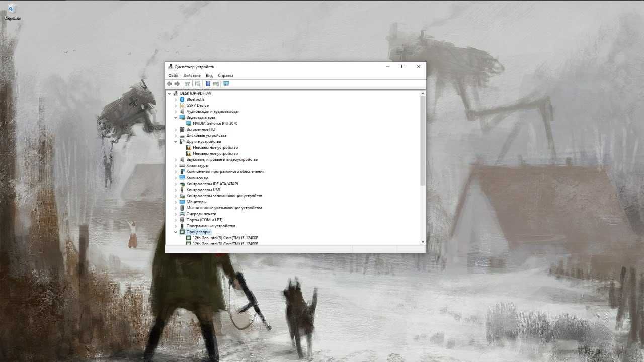Image resolution: width=644 pixels, height=362 pixels.
Task: Expand the Звуковые, игровые и видеоустройства node
Action: click(176, 159)
